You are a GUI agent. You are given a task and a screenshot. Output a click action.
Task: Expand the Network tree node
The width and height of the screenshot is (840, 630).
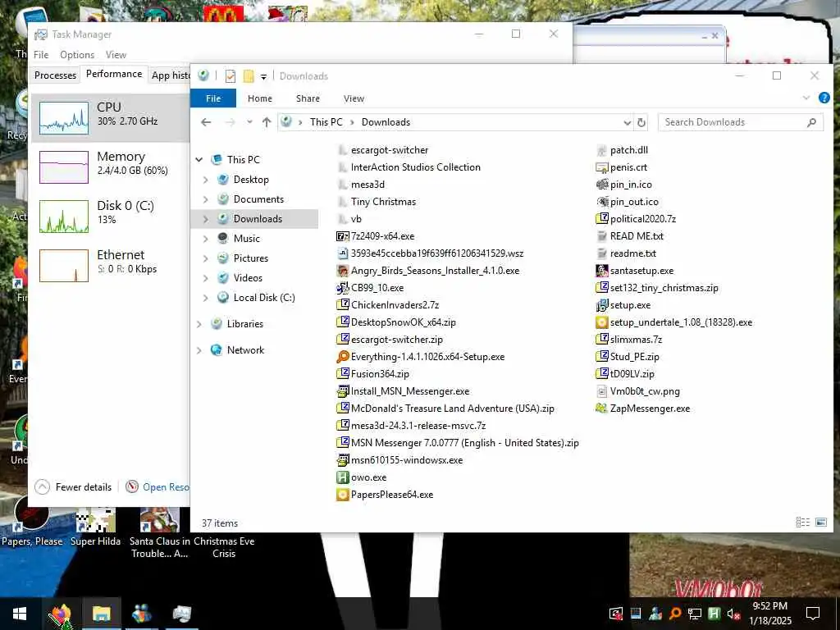coord(199,349)
